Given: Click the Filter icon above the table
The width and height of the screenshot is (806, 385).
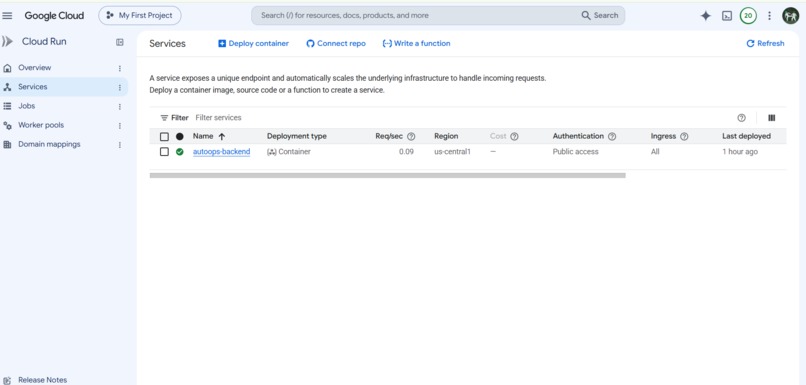Looking at the screenshot, I should 164,118.
